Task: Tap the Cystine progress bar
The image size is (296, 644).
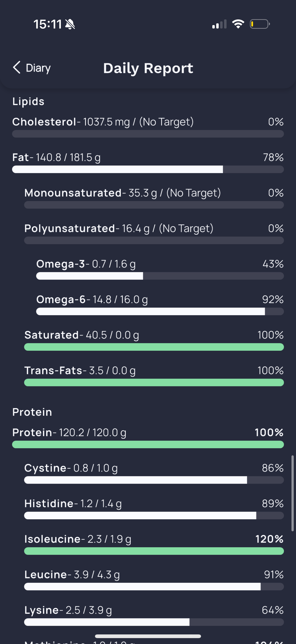Action: [154, 480]
